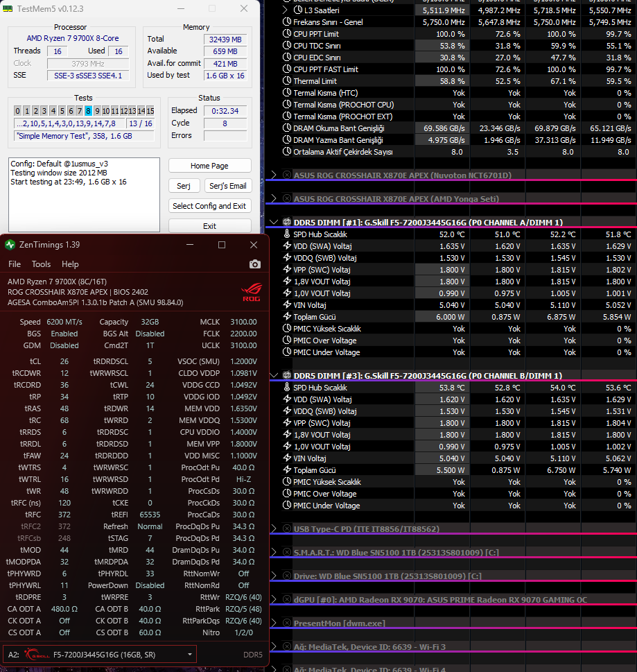Click the MCLK value 3100.00
637x672 pixels.
243,321
